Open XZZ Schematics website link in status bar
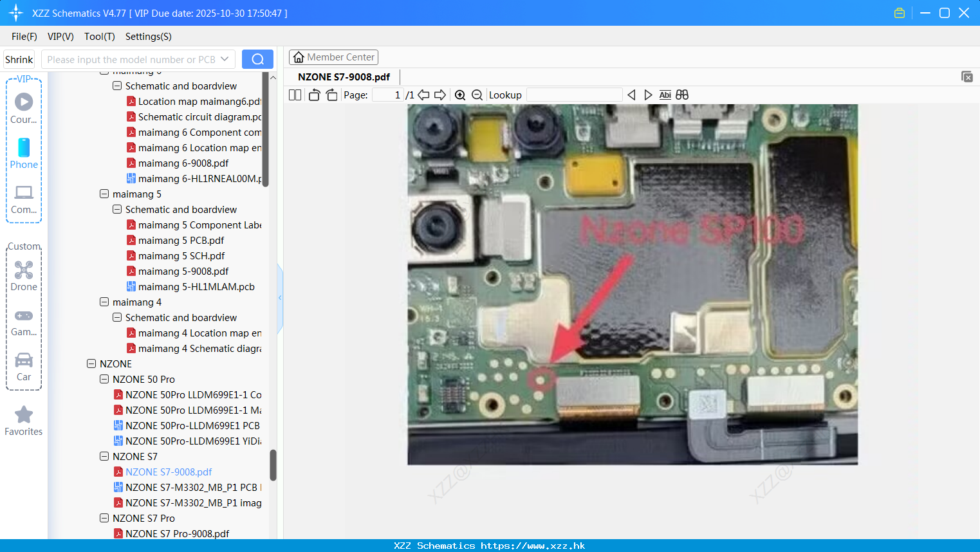 533,546
